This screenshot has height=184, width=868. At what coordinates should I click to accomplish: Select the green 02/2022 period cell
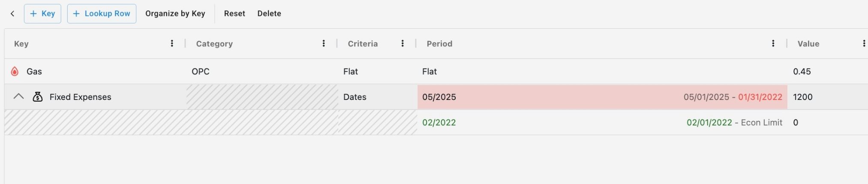[439, 123]
